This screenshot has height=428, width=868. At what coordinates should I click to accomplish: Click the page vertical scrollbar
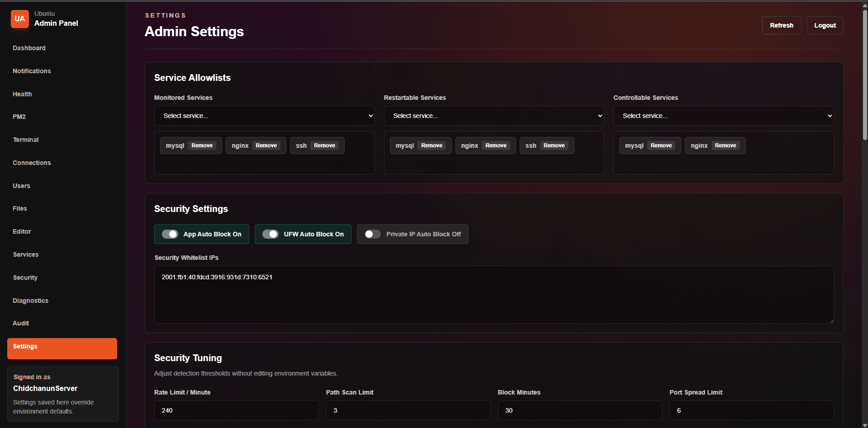[x=865, y=75]
